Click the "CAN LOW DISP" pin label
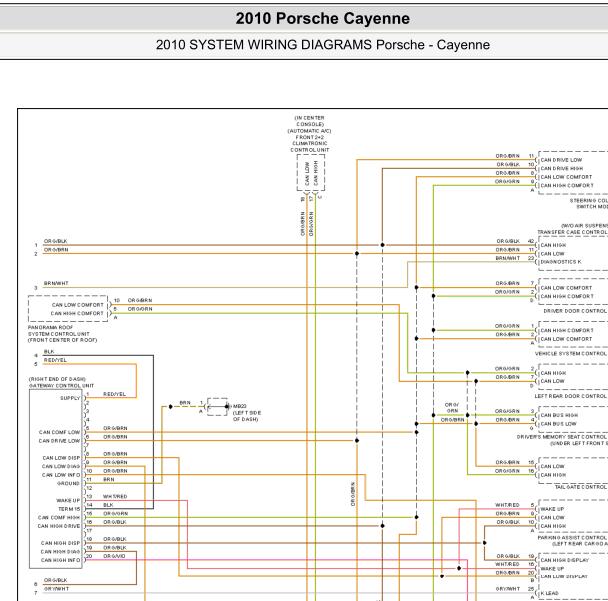Image resolution: width=608 pixels, height=601 pixels. tap(61, 458)
